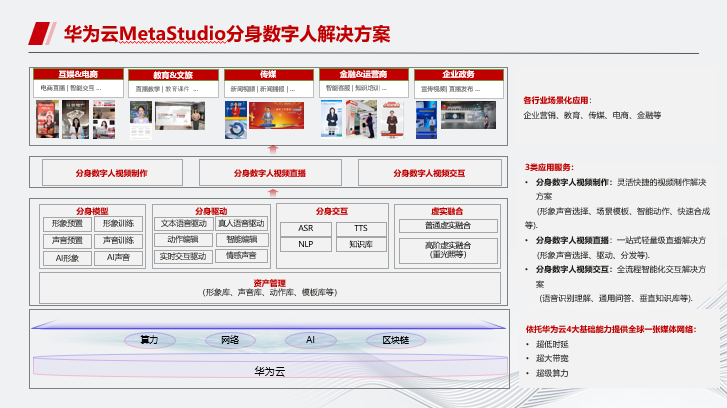Image resolution: width=727 pixels, height=408 pixels.
Task: Click the 宣传视频 | 直播发布 subtitle box
Action: tap(459, 89)
